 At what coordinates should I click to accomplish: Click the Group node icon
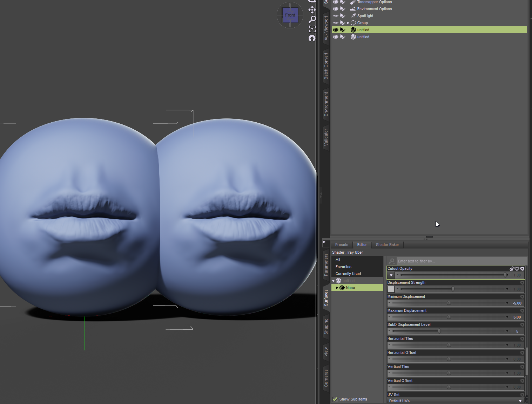(353, 23)
